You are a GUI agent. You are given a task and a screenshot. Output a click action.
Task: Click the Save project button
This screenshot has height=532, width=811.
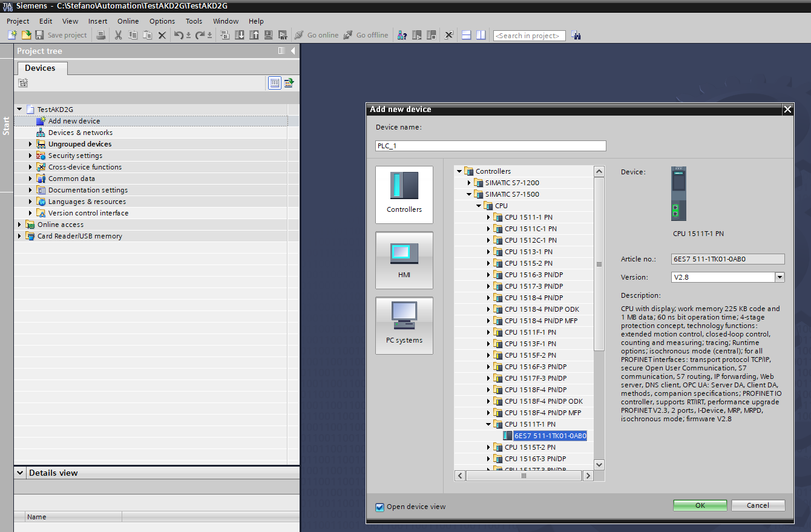pyautogui.click(x=61, y=35)
